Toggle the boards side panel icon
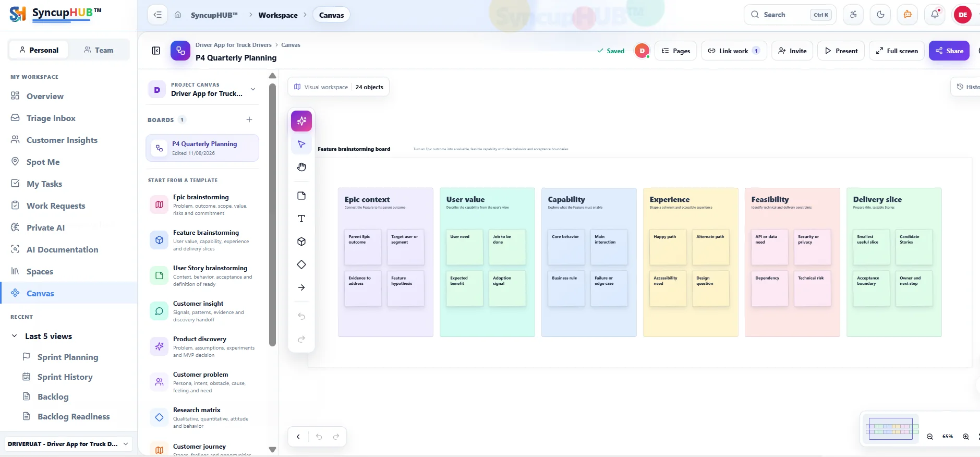 156,51
